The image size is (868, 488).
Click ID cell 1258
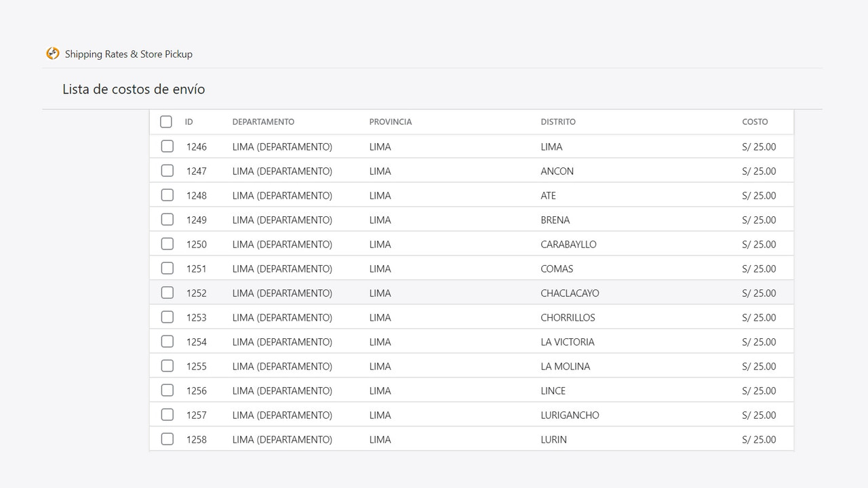[197, 440]
